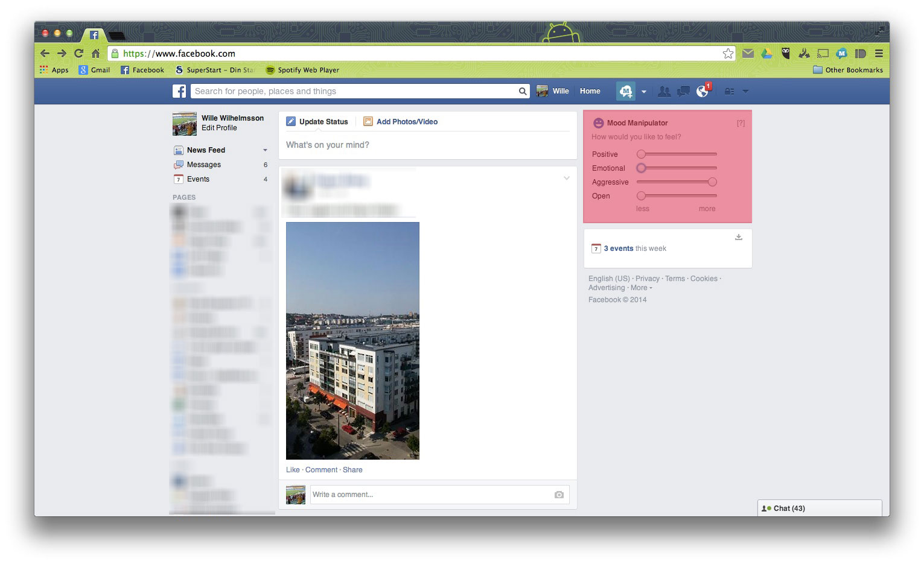Open the account settings dropdown arrow

[x=746, y=91]
